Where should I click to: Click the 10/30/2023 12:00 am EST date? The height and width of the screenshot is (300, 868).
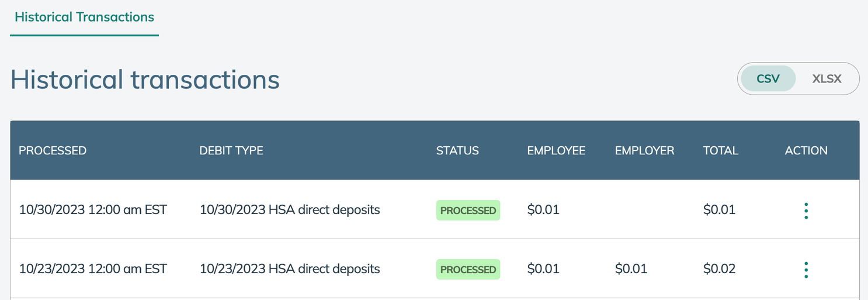(93, 209)
